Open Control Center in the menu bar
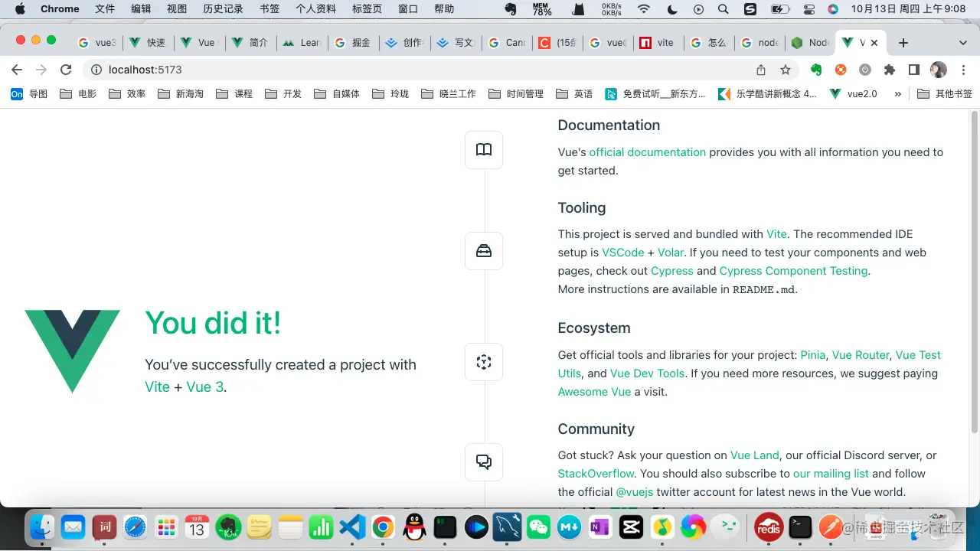This screenshot has width=980, height=551. tap(810, 9)
